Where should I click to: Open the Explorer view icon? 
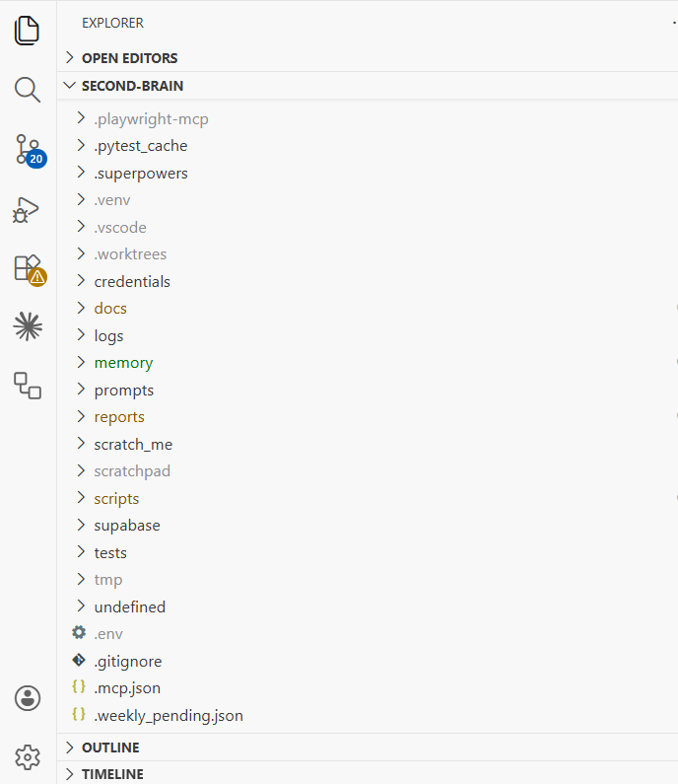click(27, 31)
